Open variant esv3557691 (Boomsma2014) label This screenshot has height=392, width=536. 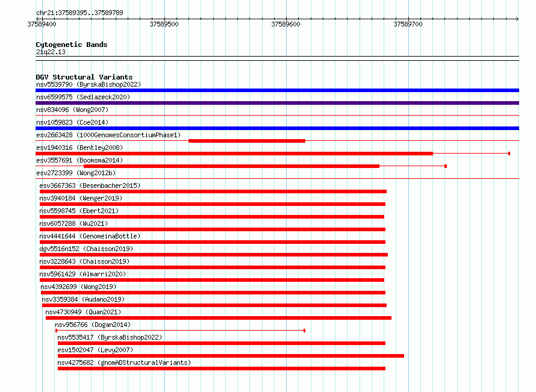click(x=79, y=160)
